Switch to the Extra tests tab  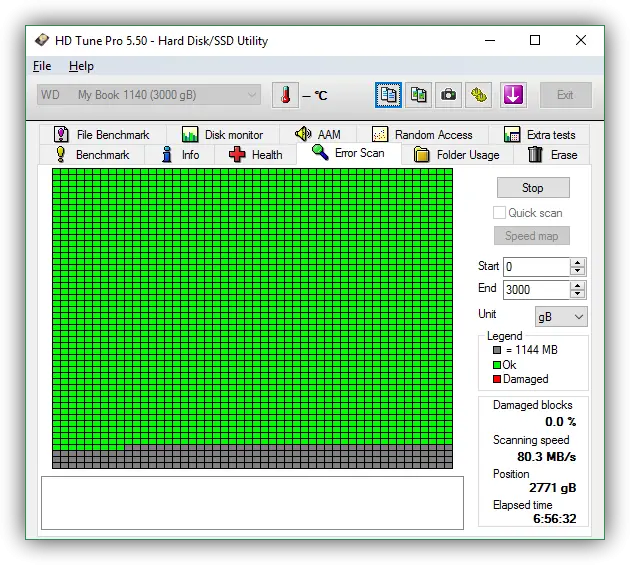coord(539,134)
